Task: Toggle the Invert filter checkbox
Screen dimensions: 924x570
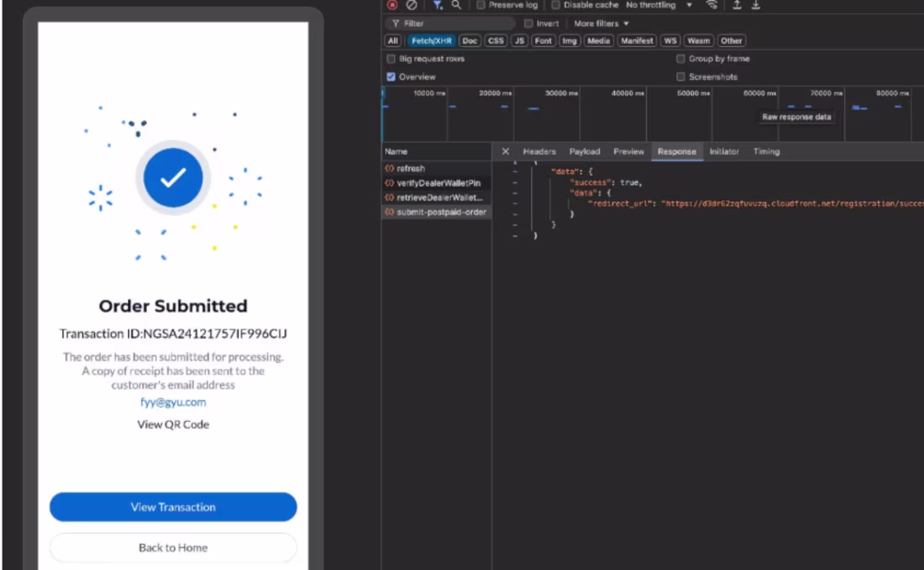Action: pyautogui.click(x=528, y=24)
